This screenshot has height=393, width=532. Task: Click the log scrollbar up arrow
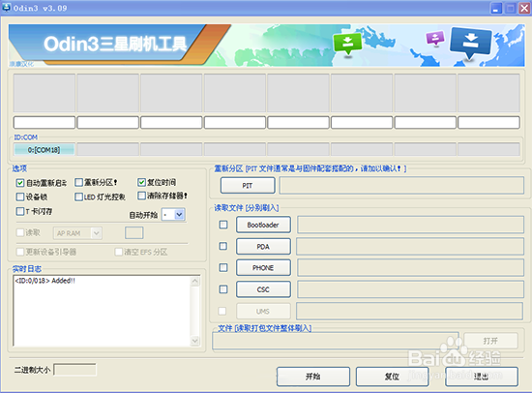pos(195,282)
